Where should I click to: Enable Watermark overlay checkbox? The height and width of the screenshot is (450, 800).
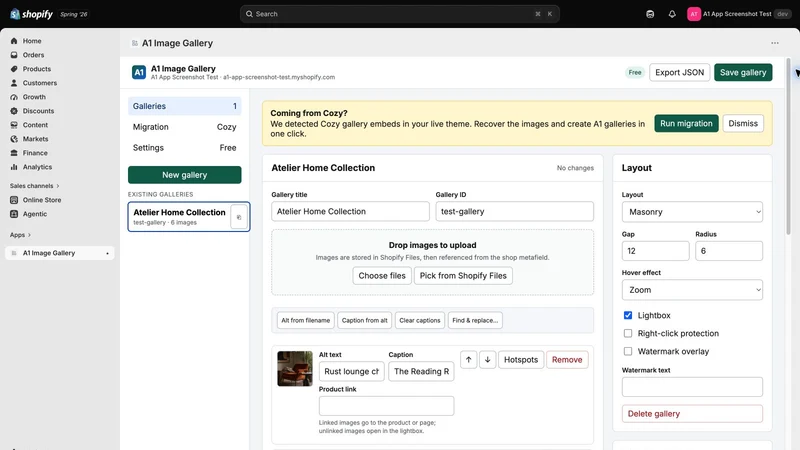pyautogui.click(x=628, y=352)
